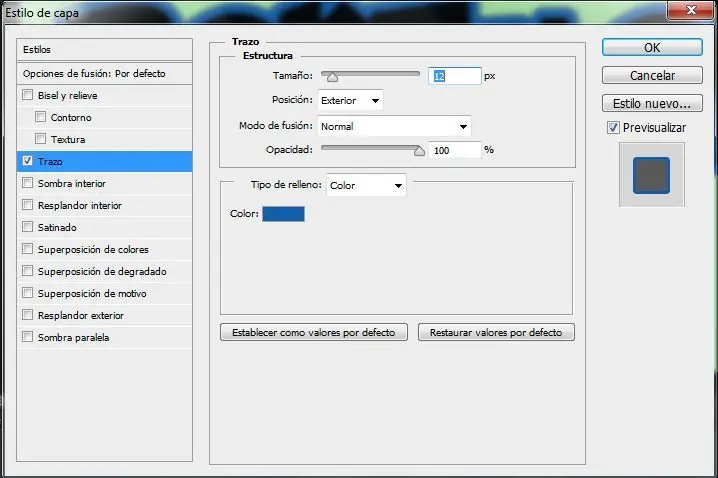Click the OK button
The width and height of the screenshot is (718, 478).
pyautogui.click(x=652, y=48)
